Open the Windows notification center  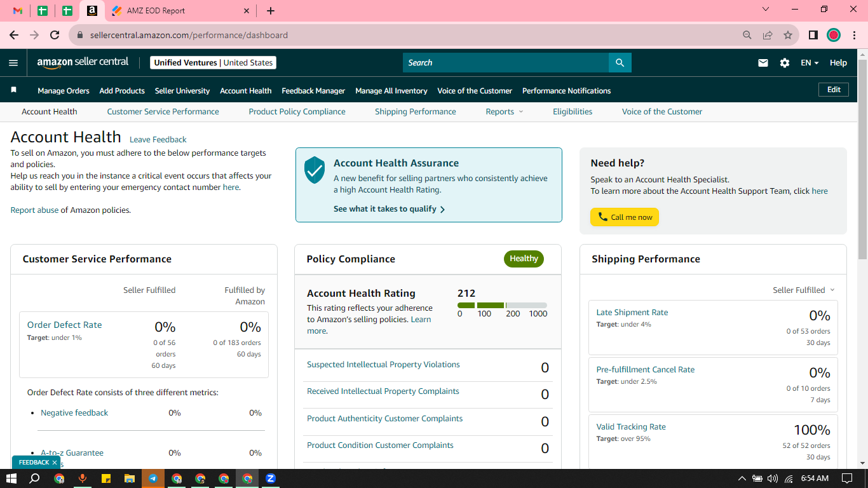846,478
